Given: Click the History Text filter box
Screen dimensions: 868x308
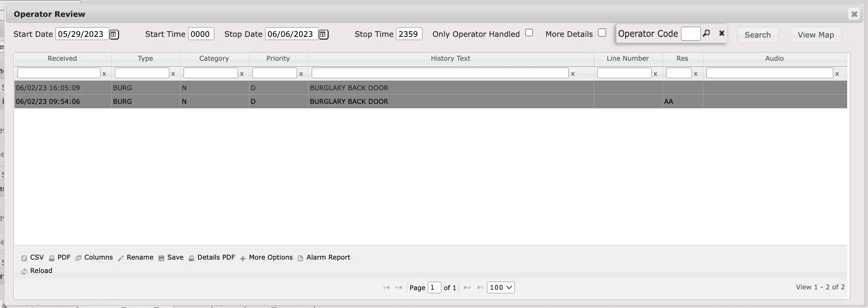Looking at the screenshot, I should tap(440, 73).
